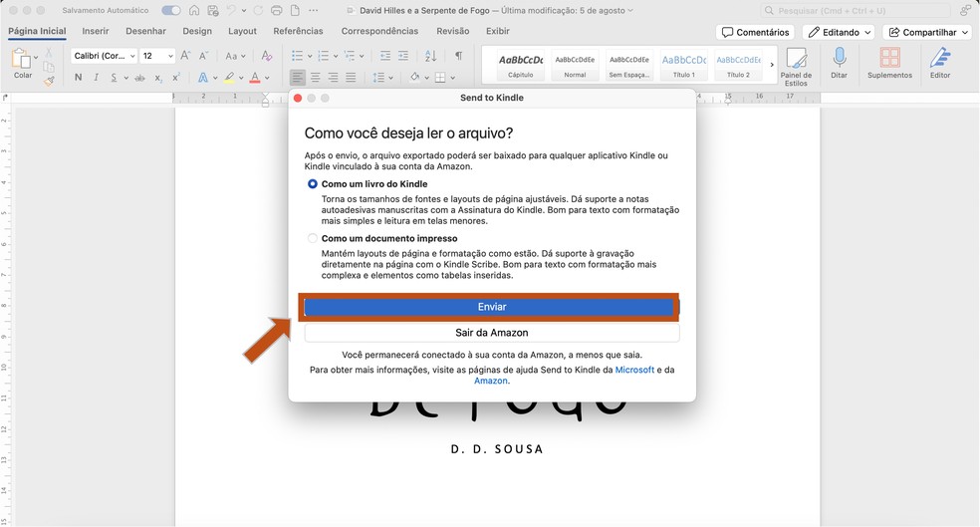Apply bold with the N button
Screen dimensions: 980x527
78,78
